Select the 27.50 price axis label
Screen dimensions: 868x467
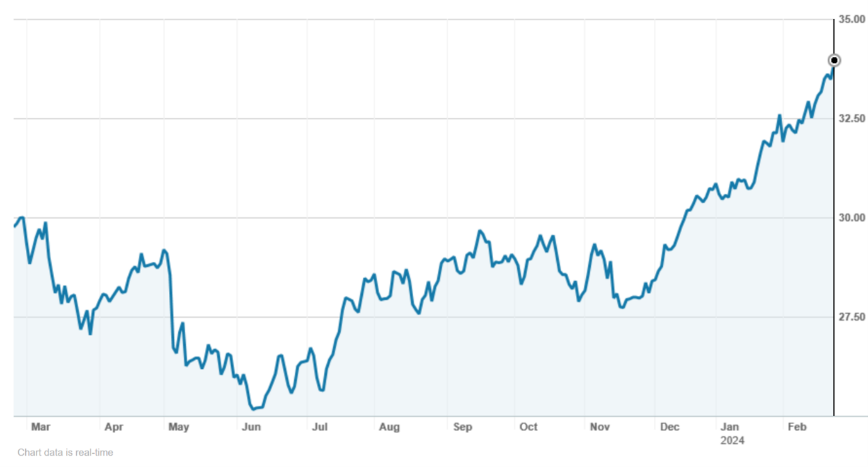coord(852,317)
